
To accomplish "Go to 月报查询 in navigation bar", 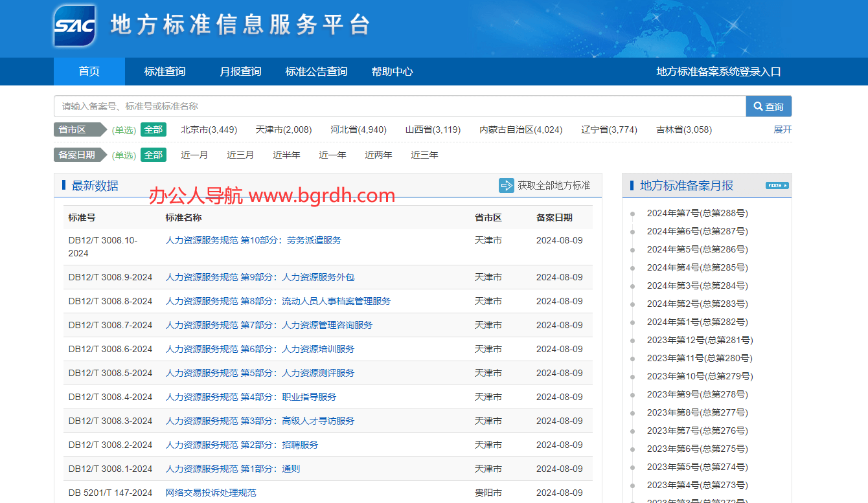I will tap(240, 71).
